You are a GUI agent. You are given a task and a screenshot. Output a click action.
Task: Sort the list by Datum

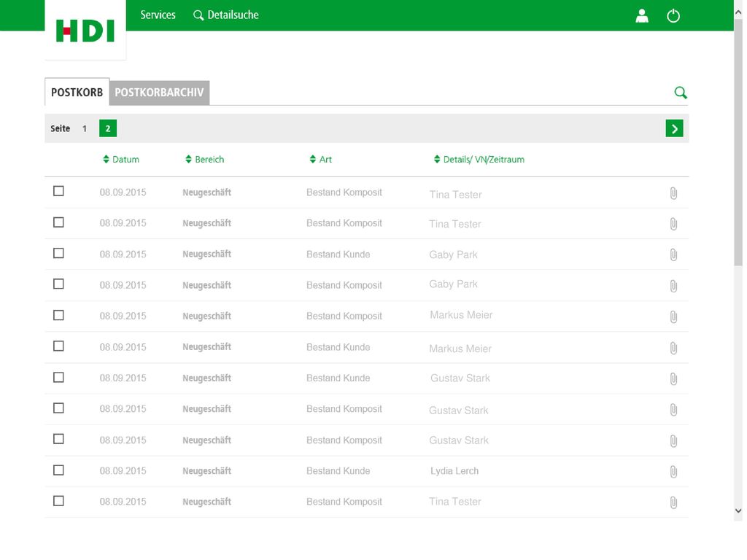[x=121, y=160]
